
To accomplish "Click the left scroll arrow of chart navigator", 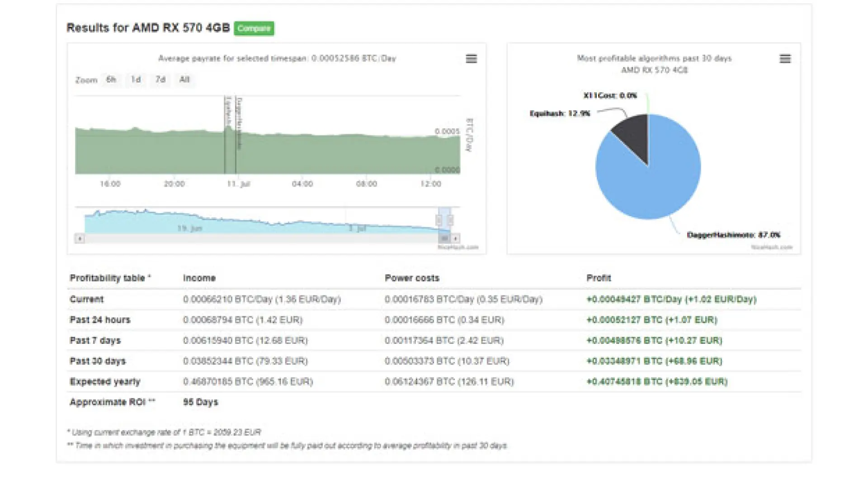I will 80,238.
